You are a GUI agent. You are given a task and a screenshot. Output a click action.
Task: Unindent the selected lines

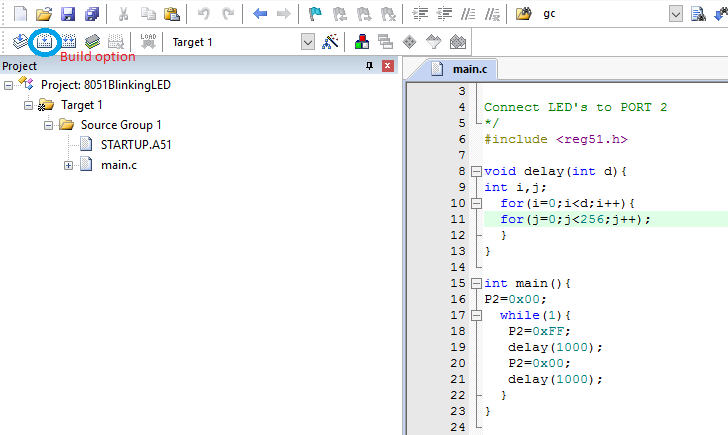(x=444, y=14)
